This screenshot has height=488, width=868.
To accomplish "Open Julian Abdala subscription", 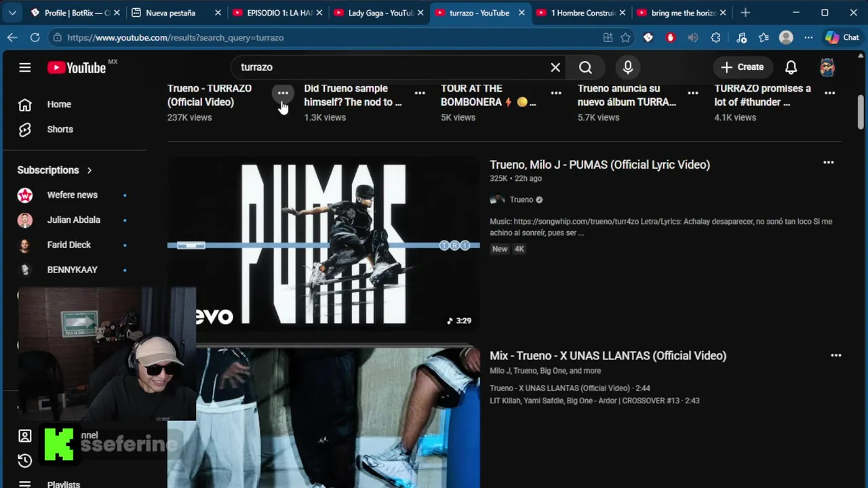I will coord(73,220).
